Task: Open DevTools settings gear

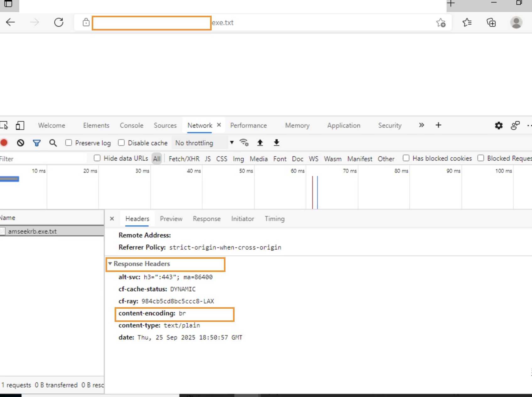Action: (498, 125)
